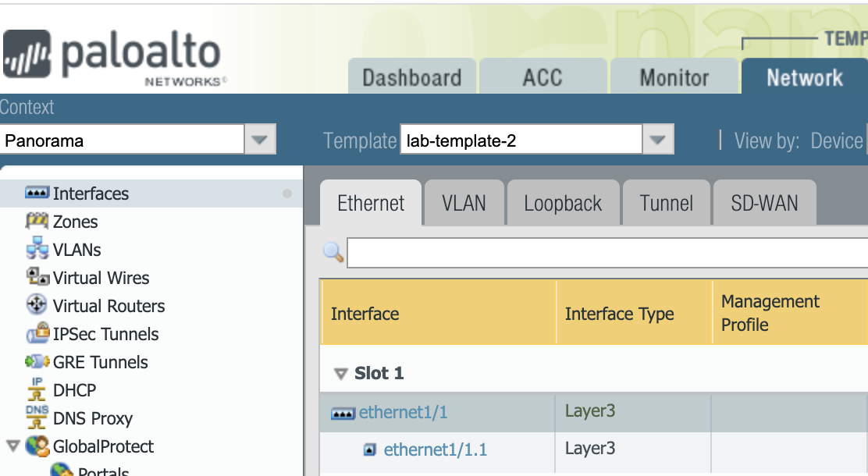Open the ethernet1/1.1 subinterface link
Viewport: 868px width, 476px height.
[436, 449]
